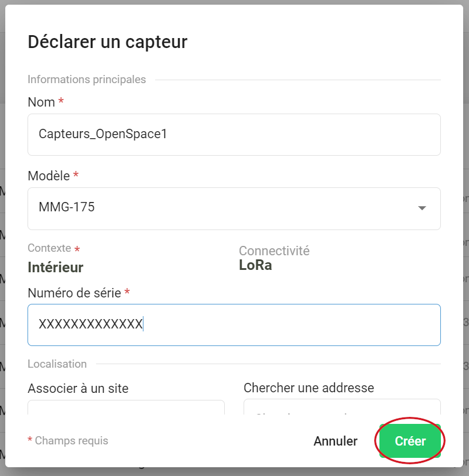Click the Déclarer un capteur title
The width and height of the screenshot is (469, 476).
pyautogui.click(x=108, y=42)
